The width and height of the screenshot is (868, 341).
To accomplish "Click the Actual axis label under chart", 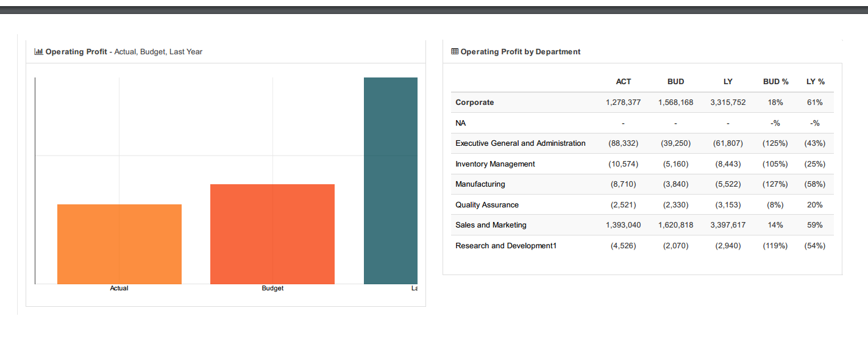I will pyautogui.click(x=119, y=288).
